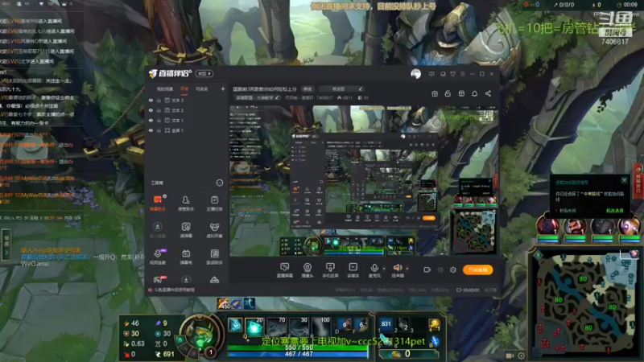Lock the 文本 1 layer
The height and width of the screenshot is (362, 644).
[159, 120]
